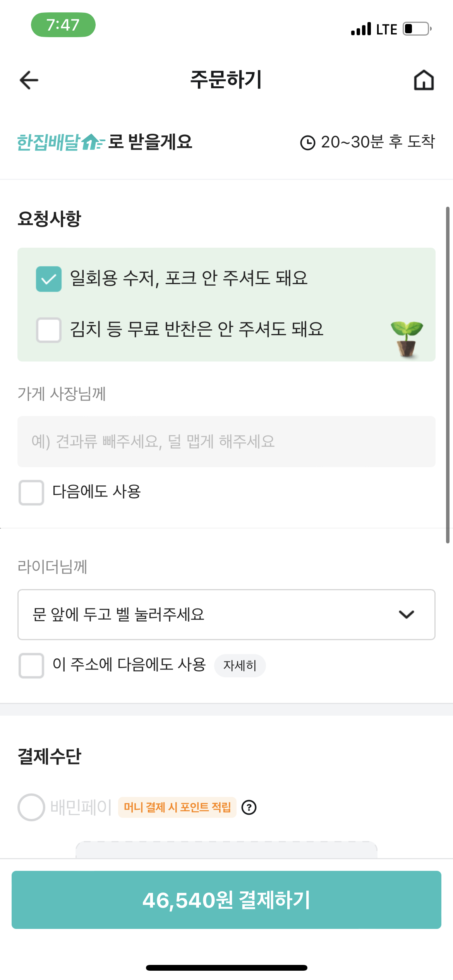This screenshot has width=453, height=980.
Task: Open the 배민페이 help question mark
Action: click(x=249, y=807)
